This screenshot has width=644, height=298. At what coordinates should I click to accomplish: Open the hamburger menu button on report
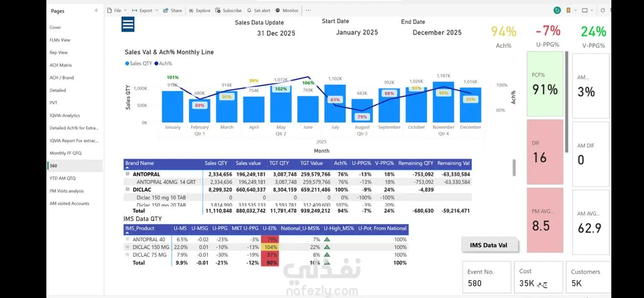[128, 24]
